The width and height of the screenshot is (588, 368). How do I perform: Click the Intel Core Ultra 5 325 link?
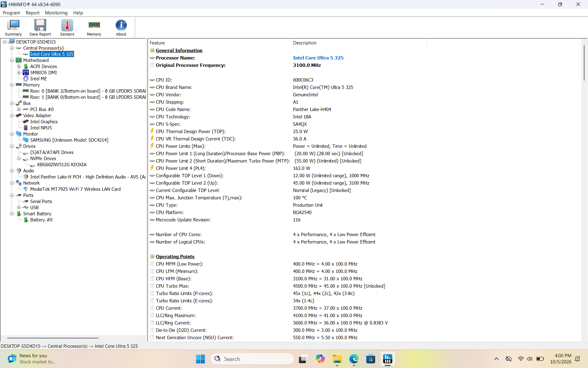coord(318,58)
